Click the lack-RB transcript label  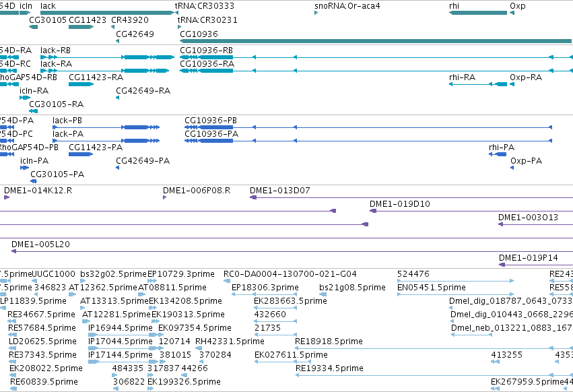pyautogui.click(x=55, y=50)
